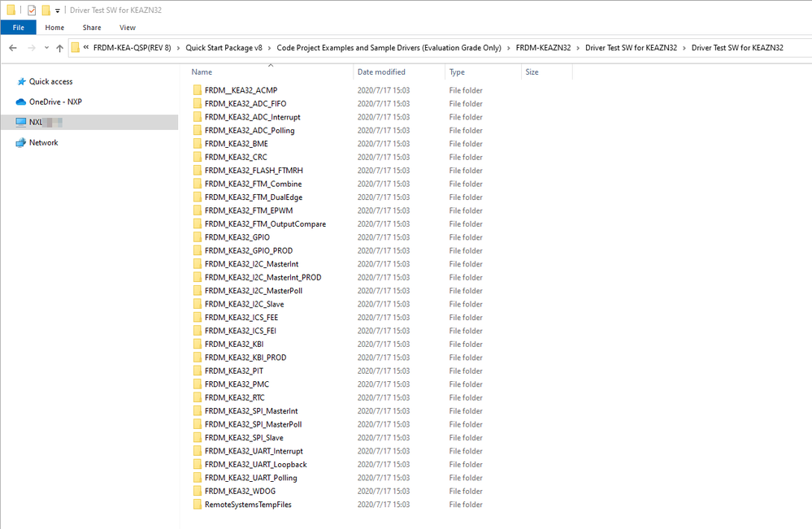Select the FRDM_KEA32_PMC folder name
This screenshot has width=812, height=529.
click(237, 384)
